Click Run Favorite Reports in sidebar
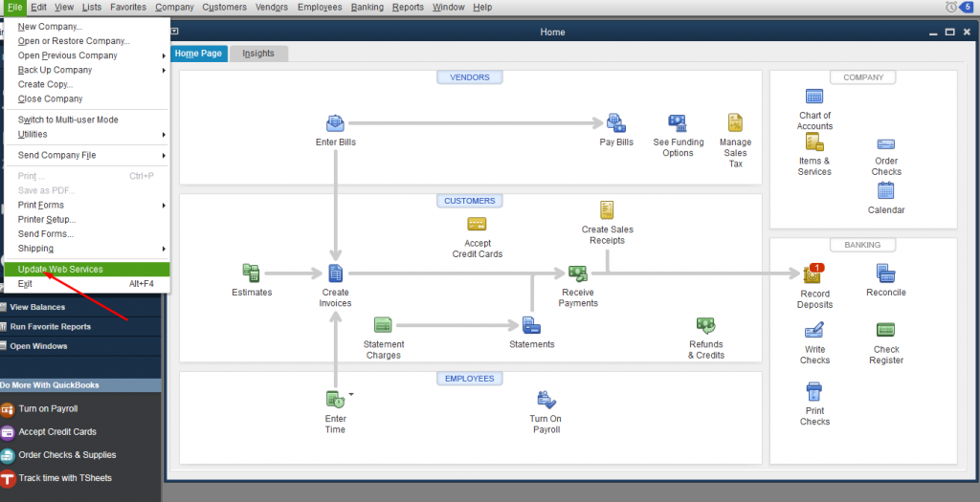 [50, 327]
